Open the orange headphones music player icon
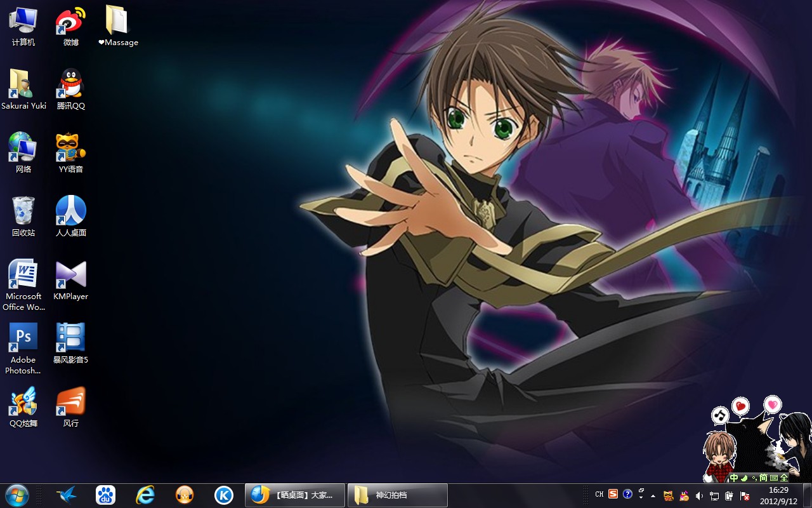Screen dimensions: 812x508 click(185, 495)
